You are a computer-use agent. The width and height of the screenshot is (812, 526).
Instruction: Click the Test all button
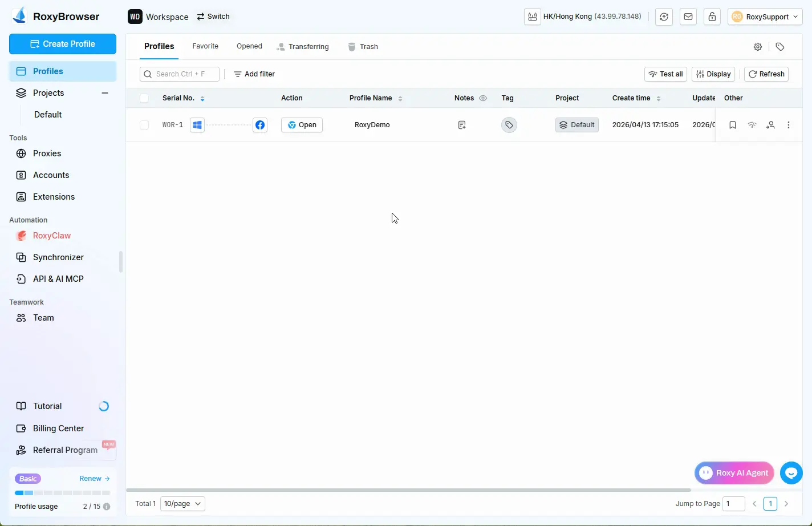click(665, 74)
